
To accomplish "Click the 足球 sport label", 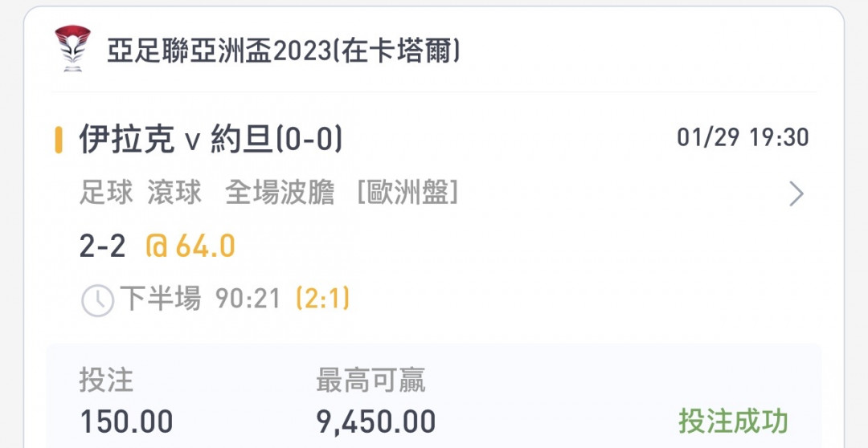I will [106, 193].
